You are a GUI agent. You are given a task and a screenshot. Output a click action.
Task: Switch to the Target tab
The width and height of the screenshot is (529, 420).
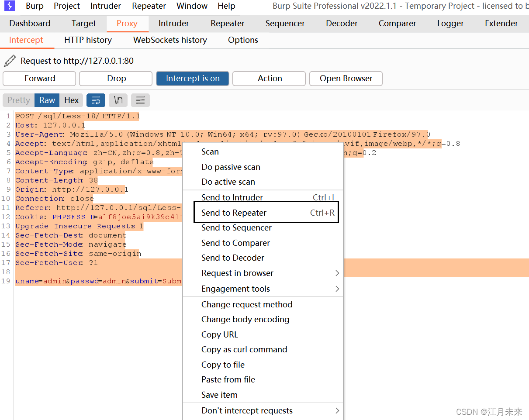click(x=84, y=24)
